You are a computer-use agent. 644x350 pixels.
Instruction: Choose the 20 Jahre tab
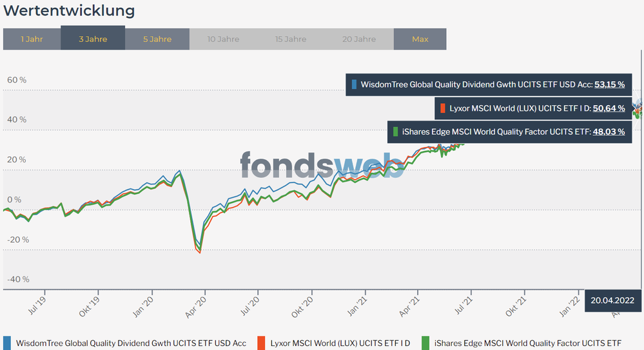[x=359, y=39]
